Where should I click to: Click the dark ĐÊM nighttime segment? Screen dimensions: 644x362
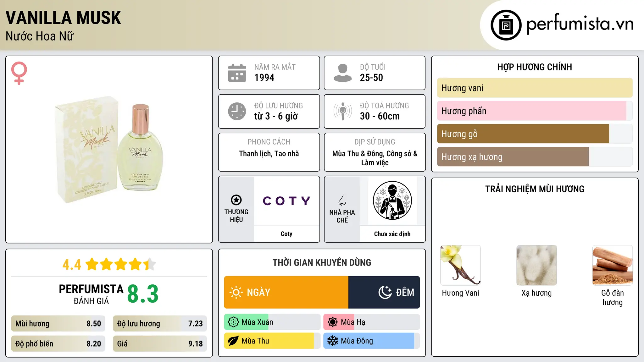384,292
